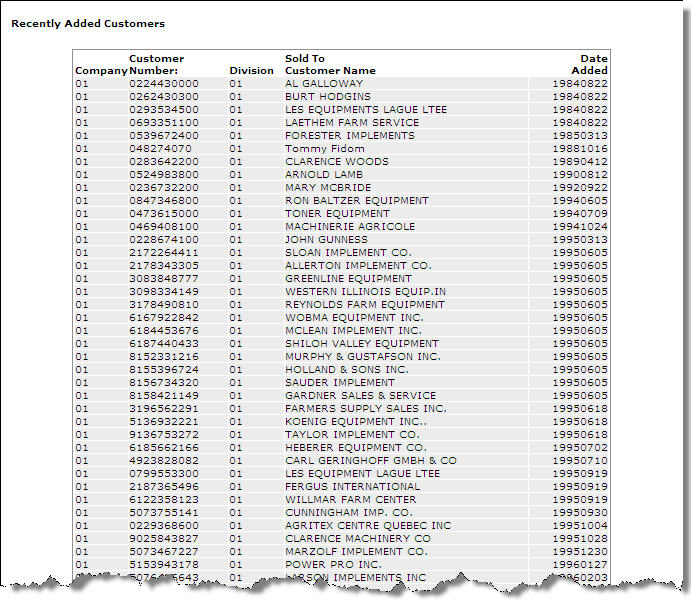Image resolution: width=691 pixels, height=602 pixels.
Task: Click customer number 6167922842
Action: pyautogui.click(x=163, y=317)
